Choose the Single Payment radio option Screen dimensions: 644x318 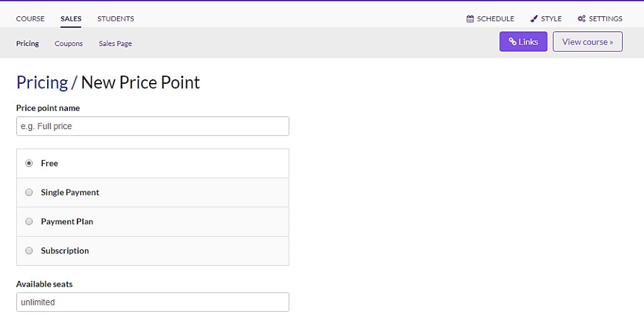click(29, 192)
